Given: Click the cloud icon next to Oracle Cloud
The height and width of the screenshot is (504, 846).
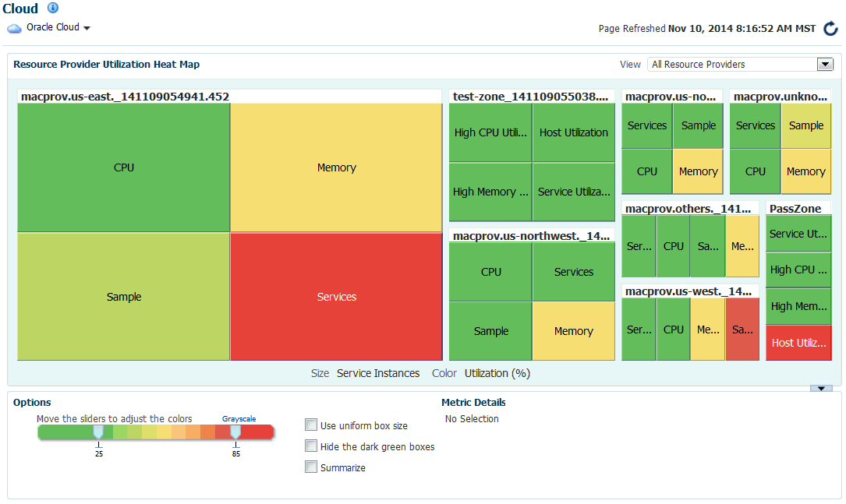Looking at the screenshot, I should tap(14, 27).
